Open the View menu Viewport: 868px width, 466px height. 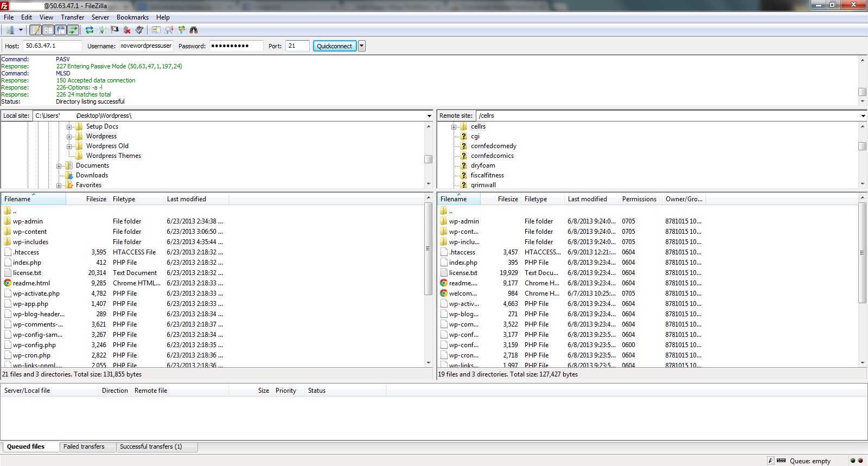46,17
